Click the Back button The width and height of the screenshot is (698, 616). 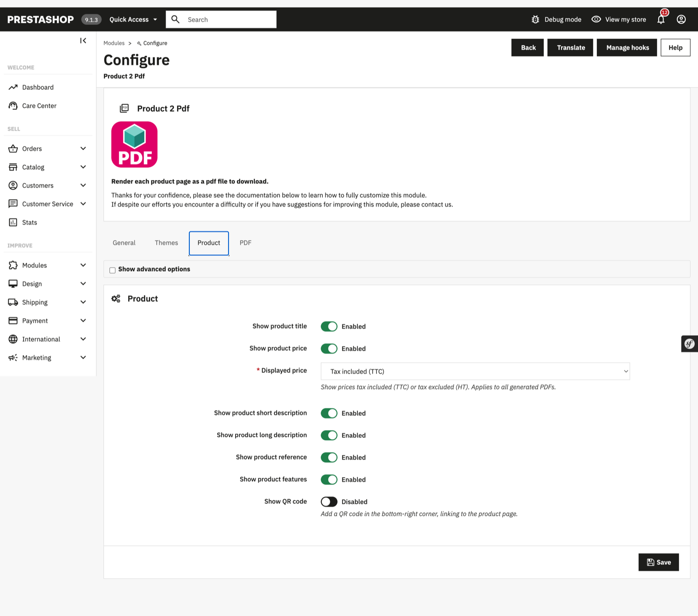[528, 48]
